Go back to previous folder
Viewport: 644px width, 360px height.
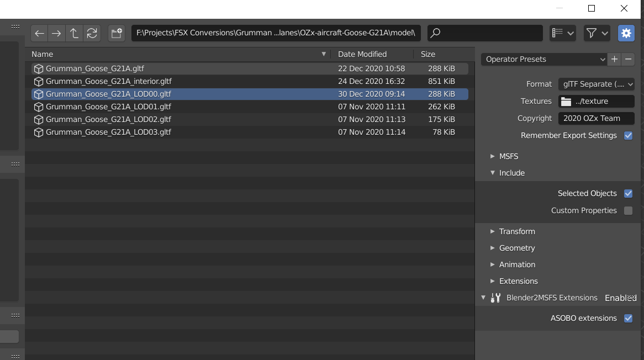point(39,33)
